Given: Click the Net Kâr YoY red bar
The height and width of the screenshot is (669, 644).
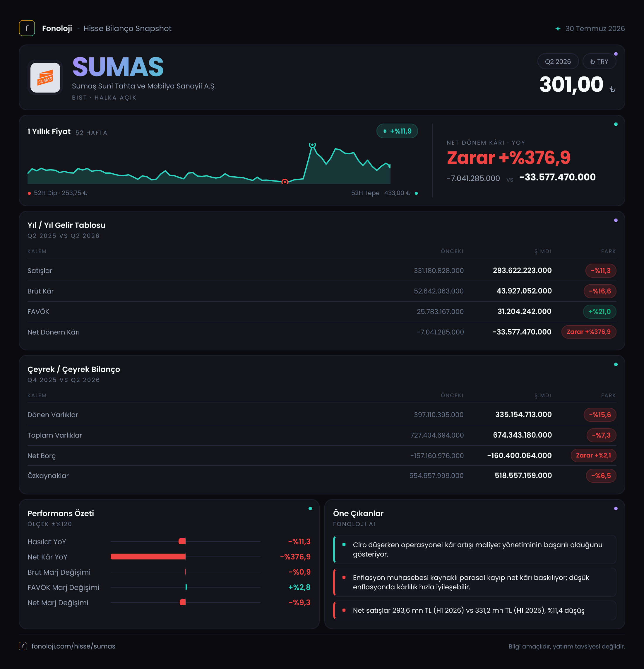Looking at the screenshot, I should pyautogui.click(x=148, y=557).
